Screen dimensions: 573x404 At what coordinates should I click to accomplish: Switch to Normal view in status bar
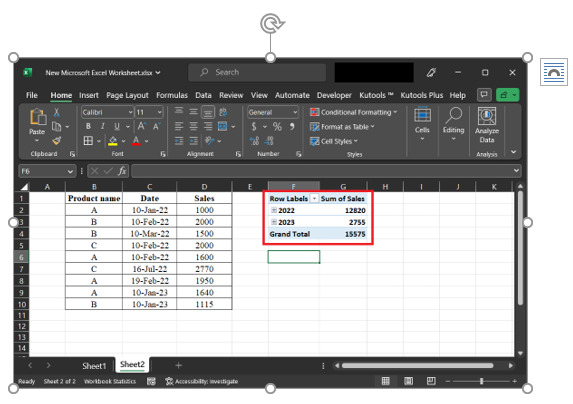coord(386,381)
